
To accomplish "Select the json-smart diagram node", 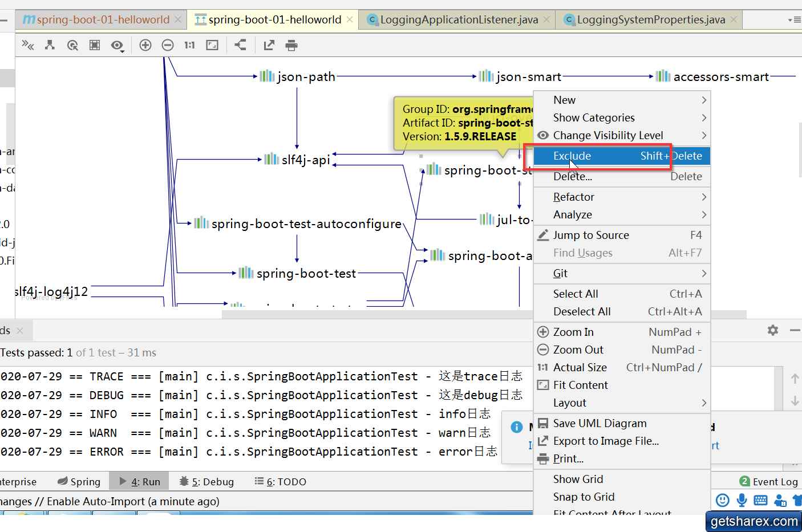I will coord(520,76).
